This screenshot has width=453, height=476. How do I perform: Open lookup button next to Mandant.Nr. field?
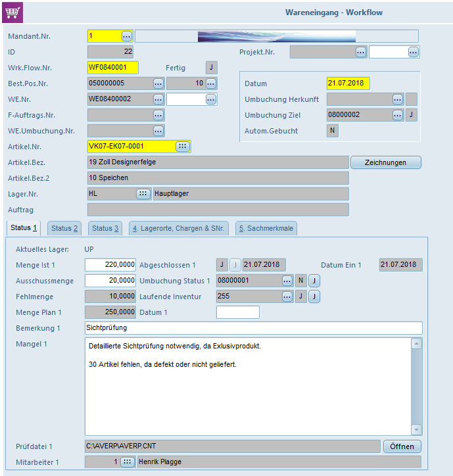point(127,36)
